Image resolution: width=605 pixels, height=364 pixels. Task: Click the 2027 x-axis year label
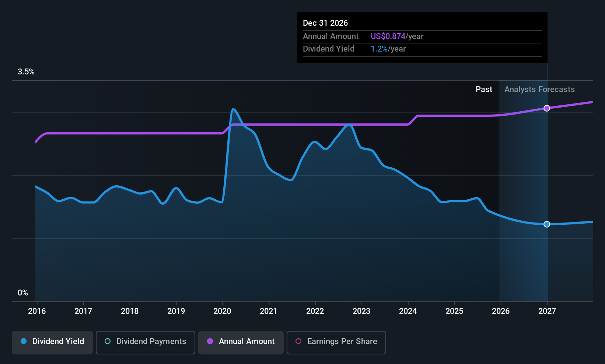[547, 311]
